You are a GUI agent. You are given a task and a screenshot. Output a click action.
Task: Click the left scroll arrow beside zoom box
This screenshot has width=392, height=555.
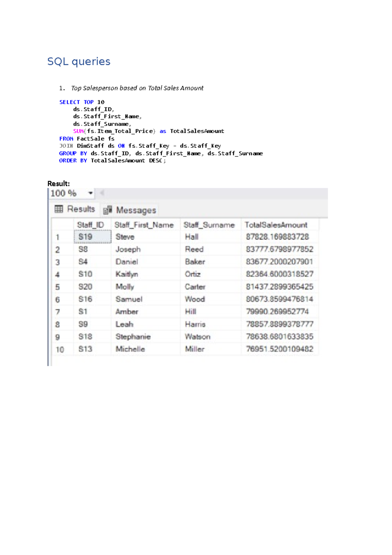(x=102, y=193)
